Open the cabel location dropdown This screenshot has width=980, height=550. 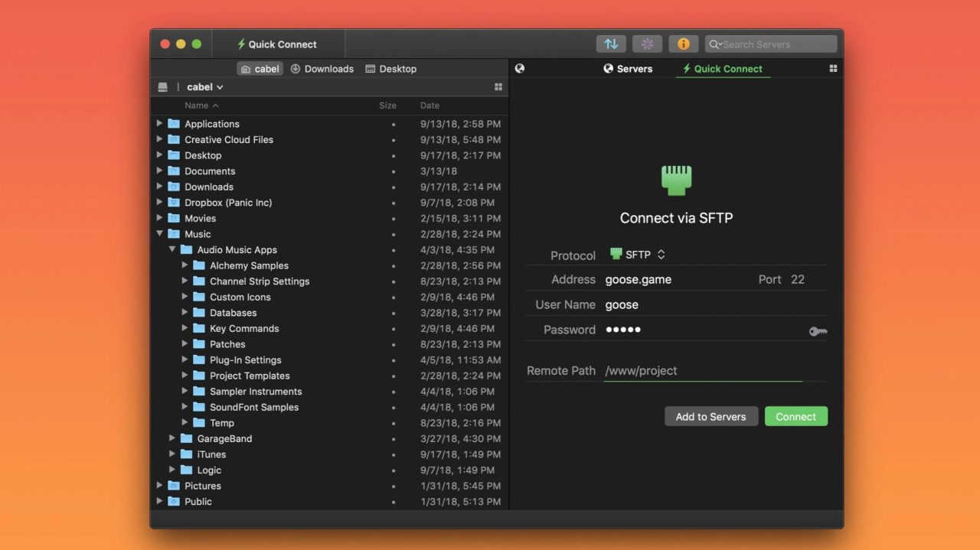[x=204, y=86]
